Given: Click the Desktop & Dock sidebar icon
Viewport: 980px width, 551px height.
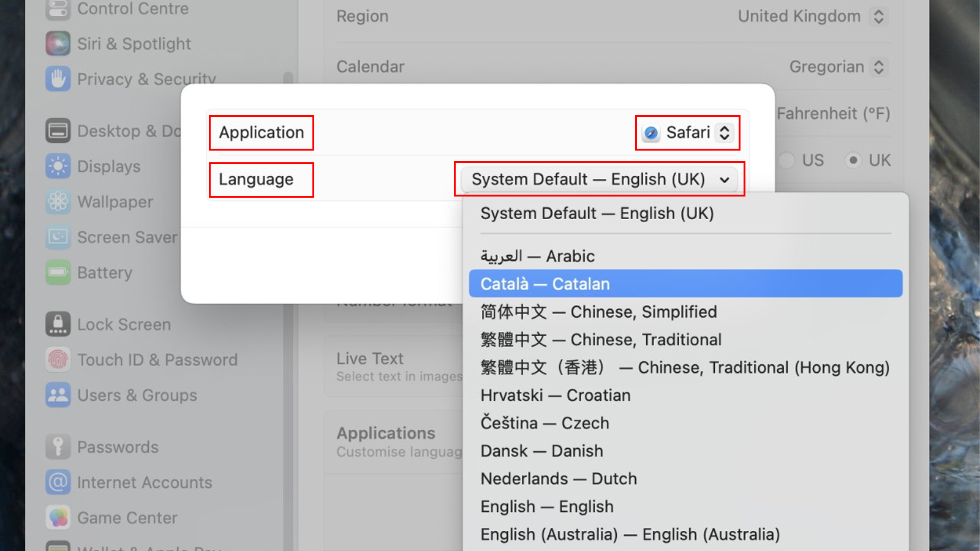Looking at the screenshot, I should tap(58, 130).
